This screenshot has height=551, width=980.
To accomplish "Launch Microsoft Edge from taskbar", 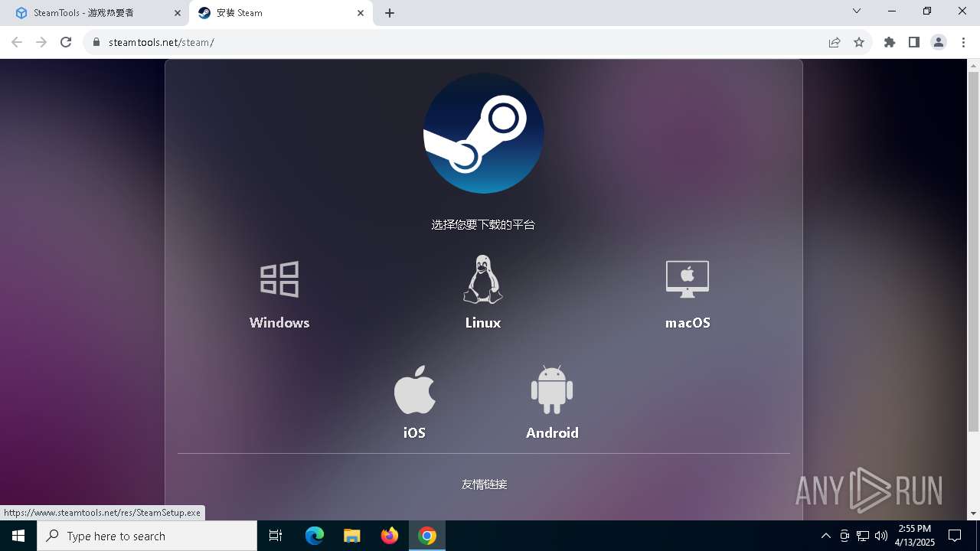I will click(315, 536).
